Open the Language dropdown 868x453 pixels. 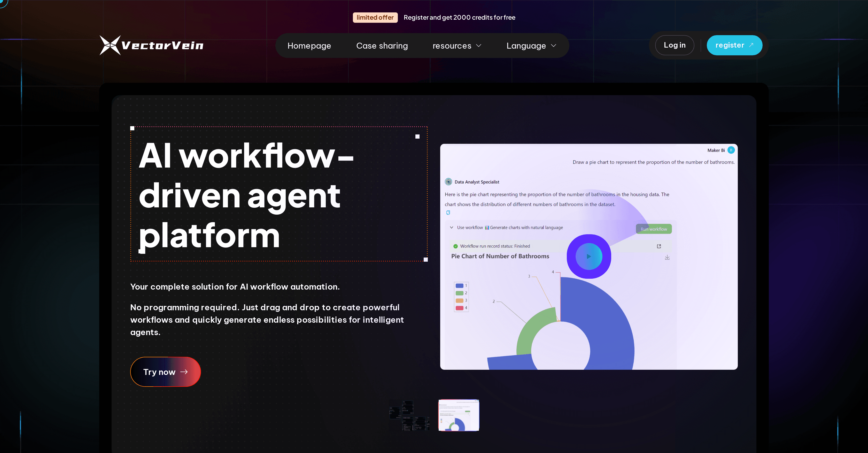click(x=531, y=46)
